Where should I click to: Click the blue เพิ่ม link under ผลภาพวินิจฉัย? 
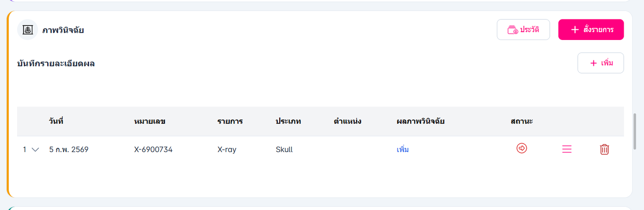(x=402, y=149)
